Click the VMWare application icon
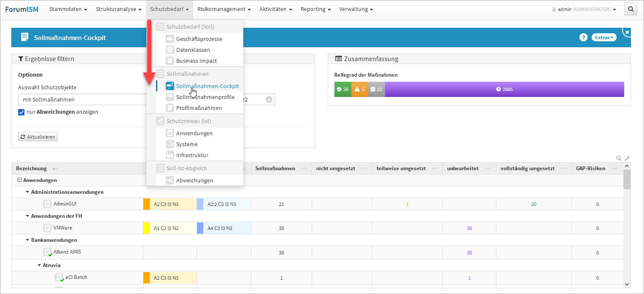 [47, 228]
